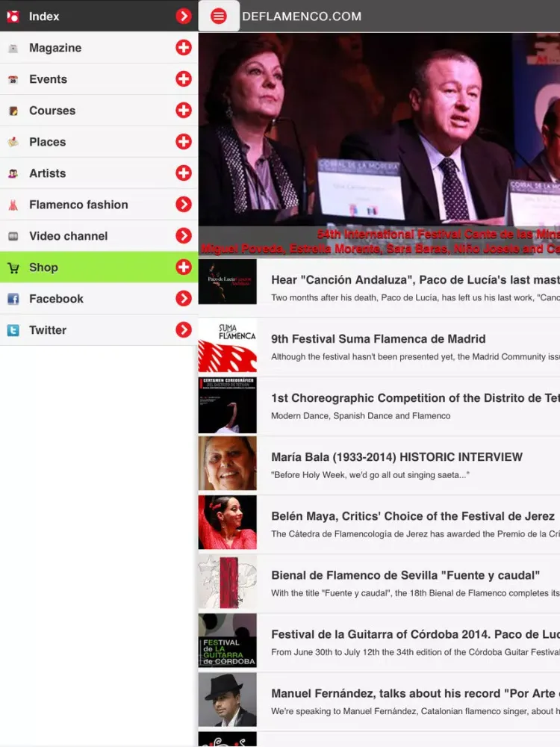Open 9th Festival Suma Flamenca article
This screenshot has width=560, height=747.
379,347
